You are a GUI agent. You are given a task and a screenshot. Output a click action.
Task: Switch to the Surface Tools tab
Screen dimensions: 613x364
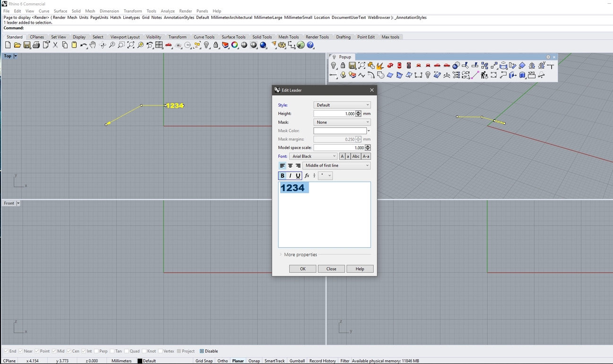point(233,37)
